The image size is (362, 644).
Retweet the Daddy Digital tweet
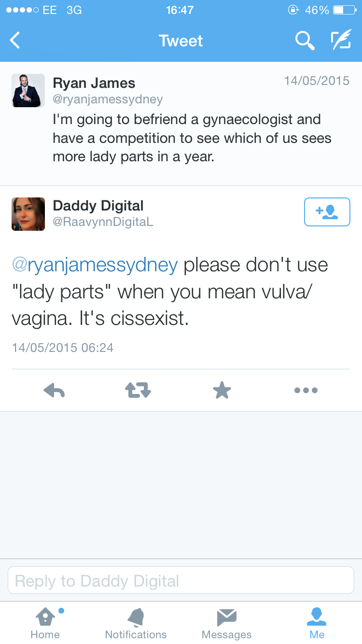click(138, 390)
